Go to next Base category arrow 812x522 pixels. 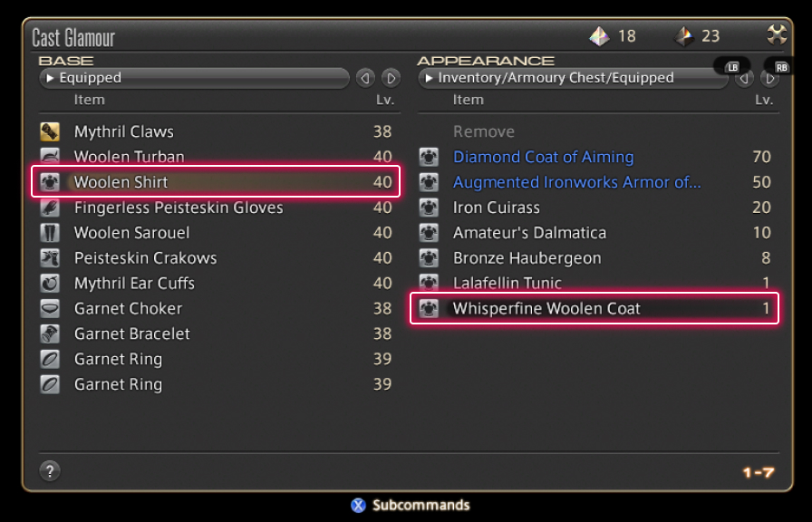391,78
